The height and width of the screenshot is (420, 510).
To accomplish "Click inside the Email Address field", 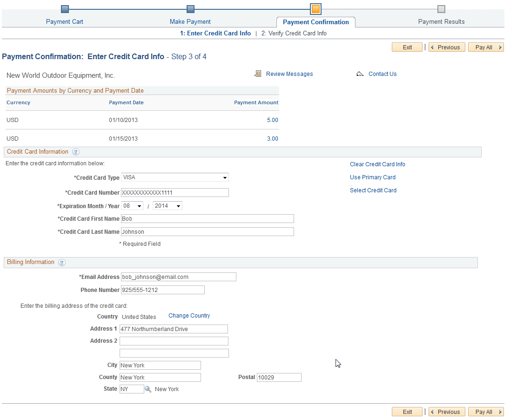I will pyautogui.click(x=178, y=277).
